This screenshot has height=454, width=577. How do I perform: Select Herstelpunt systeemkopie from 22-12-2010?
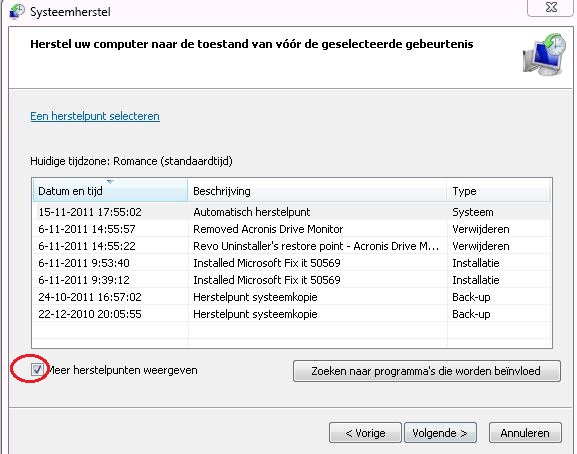pyautogui.click(x=292, y=314)
